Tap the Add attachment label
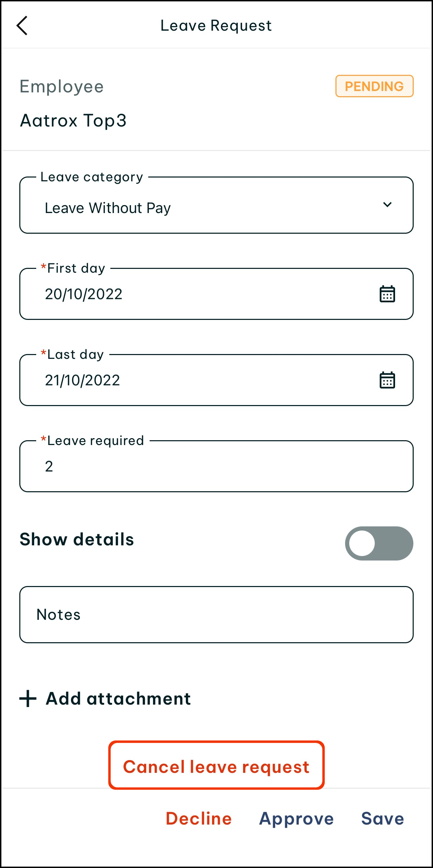Viewport: 433px width, 868px height. (118, 699)
